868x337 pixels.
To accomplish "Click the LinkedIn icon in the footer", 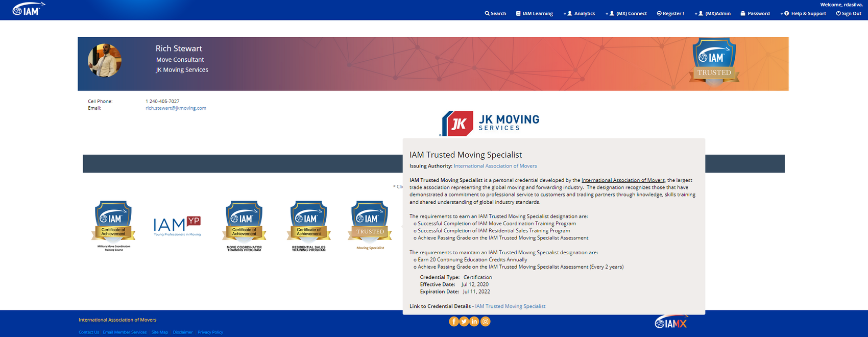I will [x=474, y=321].
